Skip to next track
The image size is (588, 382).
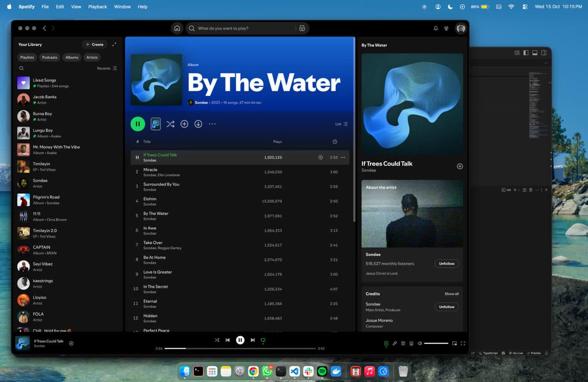click(252, 340)
